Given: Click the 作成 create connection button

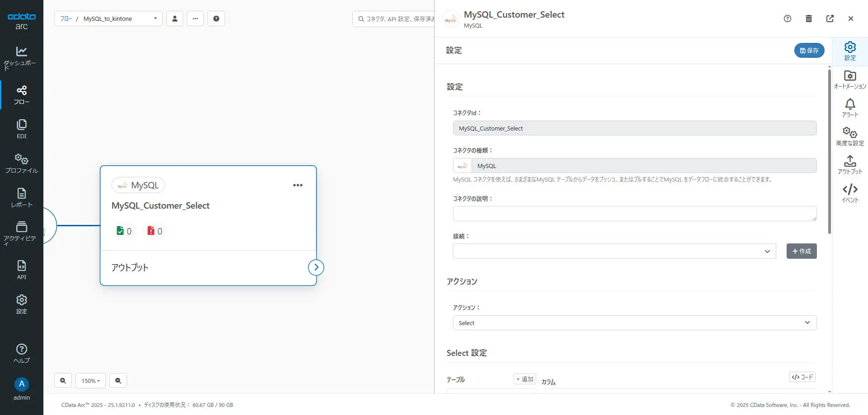Looking at the screenshot, I should (x=802, y=251).
